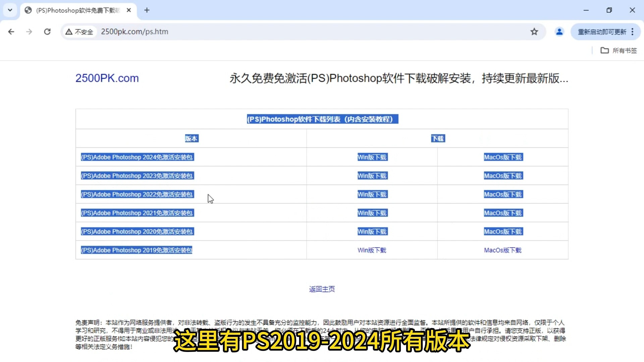Click Win版下载 for Photoshop 2019

coord(372,250)
